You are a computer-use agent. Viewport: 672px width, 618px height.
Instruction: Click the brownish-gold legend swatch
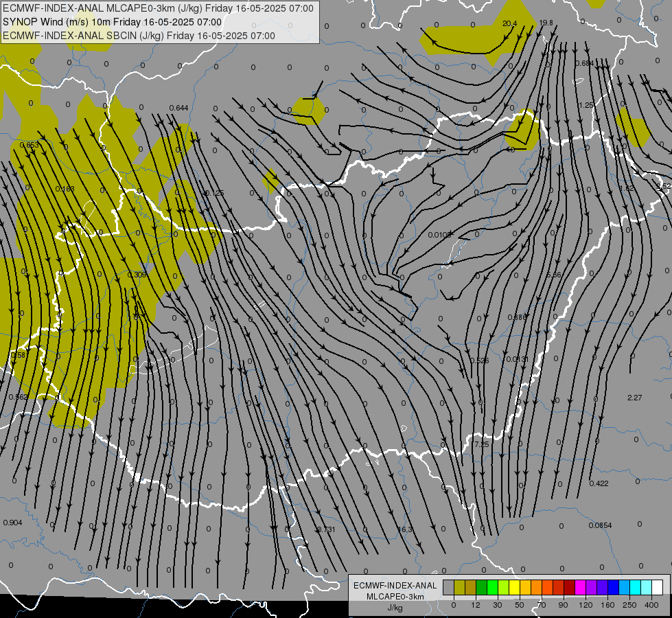point(471,587)
